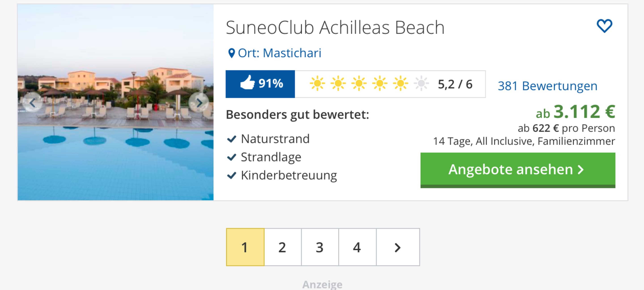The width and height of the screenshot is (644, 290).
Task: Click the Angebote ansehen button
Action: pos(517,170)
